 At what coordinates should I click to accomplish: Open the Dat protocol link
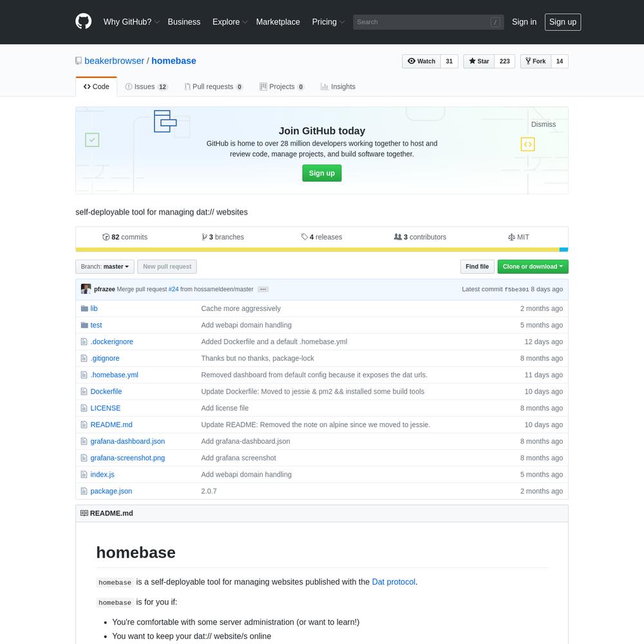tap(393, 582)
